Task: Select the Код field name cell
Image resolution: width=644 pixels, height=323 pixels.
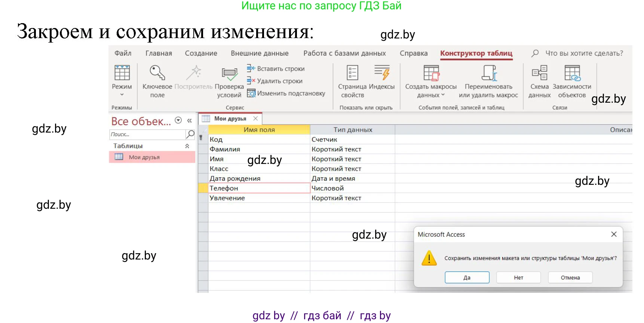Action: tap(259, 139)
